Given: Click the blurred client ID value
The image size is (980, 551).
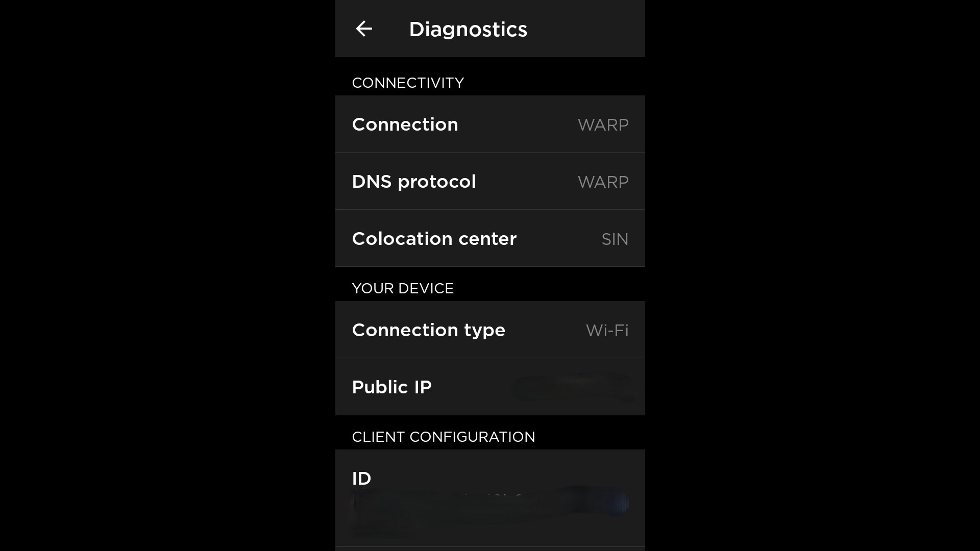Looking at the screenshot, I should coord(489,506).
